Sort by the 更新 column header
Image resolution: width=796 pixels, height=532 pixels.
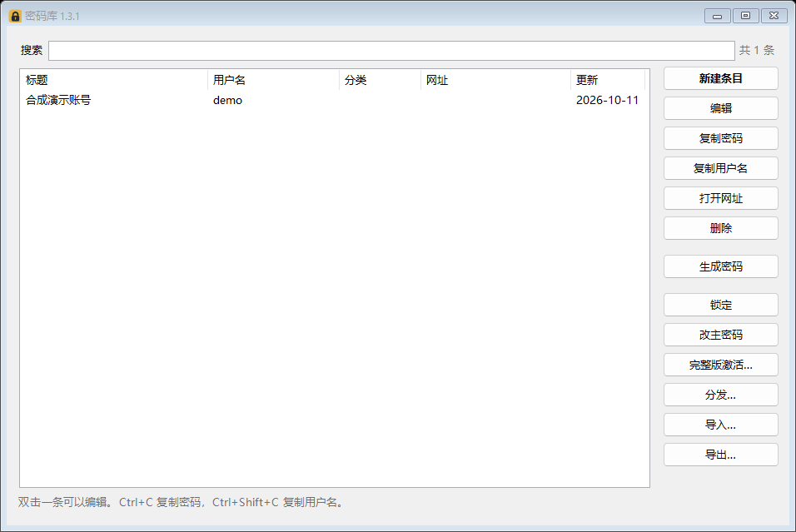[x=608, y=80]
